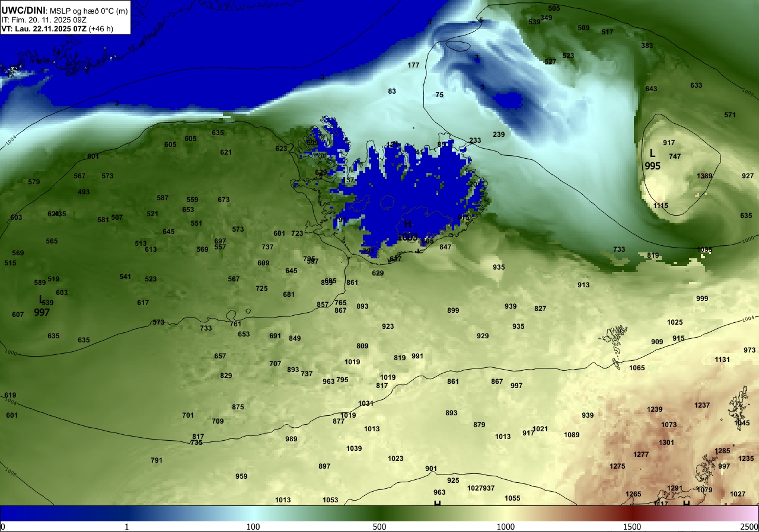Click the 233 value
759x532 pixels.
(475, 140)
